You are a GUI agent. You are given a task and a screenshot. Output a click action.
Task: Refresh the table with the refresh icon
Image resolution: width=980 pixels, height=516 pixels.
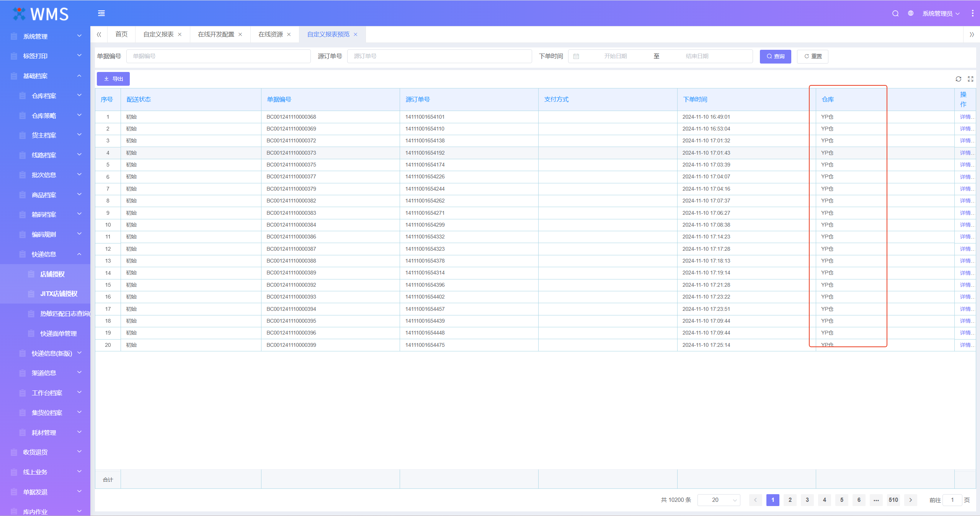(959, 79)
